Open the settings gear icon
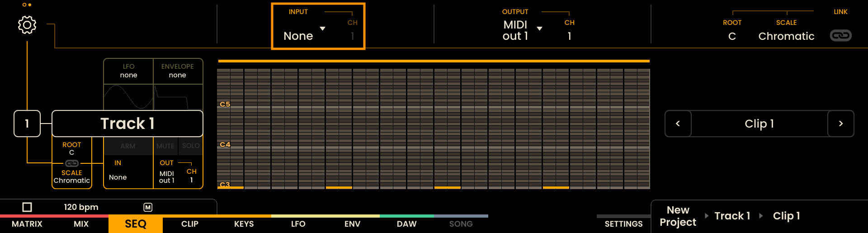The image size is (868, 233). pyautogui.click(x=27, y=25)
